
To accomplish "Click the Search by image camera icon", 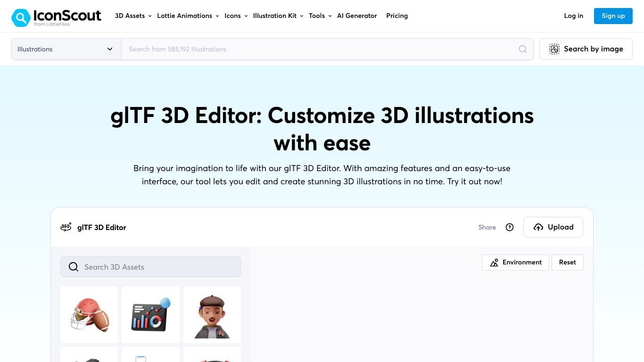I will tap(554, 49).
